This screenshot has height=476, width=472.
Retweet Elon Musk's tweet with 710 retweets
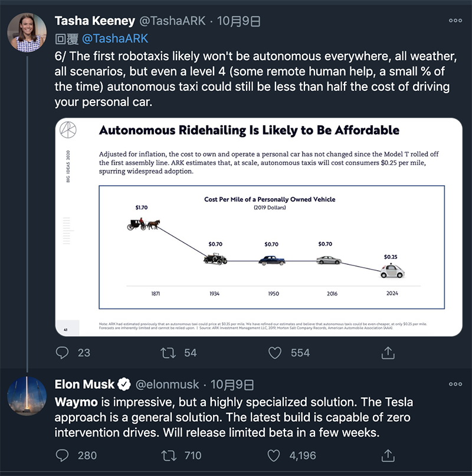click(x=168, y=455)
